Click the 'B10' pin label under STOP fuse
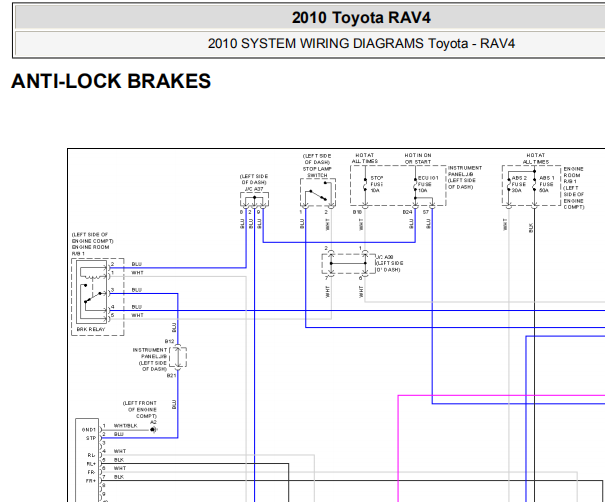Viewport: 605px width, 502px height. pyautogui.click(x=357, y=212)
